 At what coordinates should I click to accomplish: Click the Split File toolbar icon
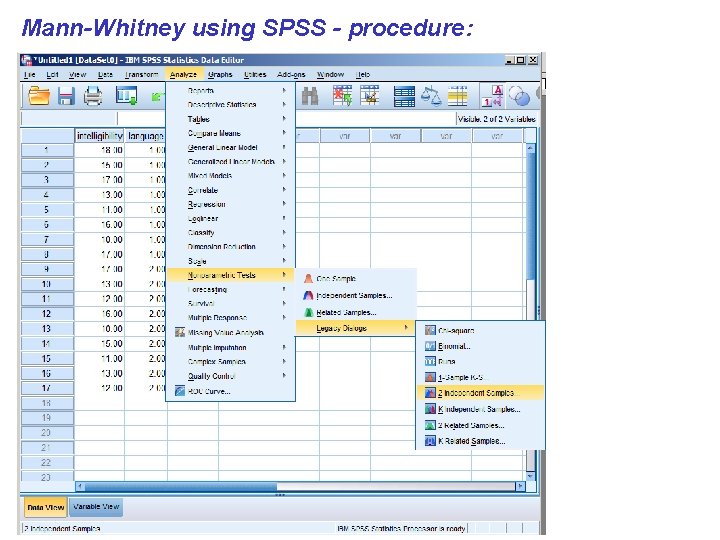(x=404, y=96)
